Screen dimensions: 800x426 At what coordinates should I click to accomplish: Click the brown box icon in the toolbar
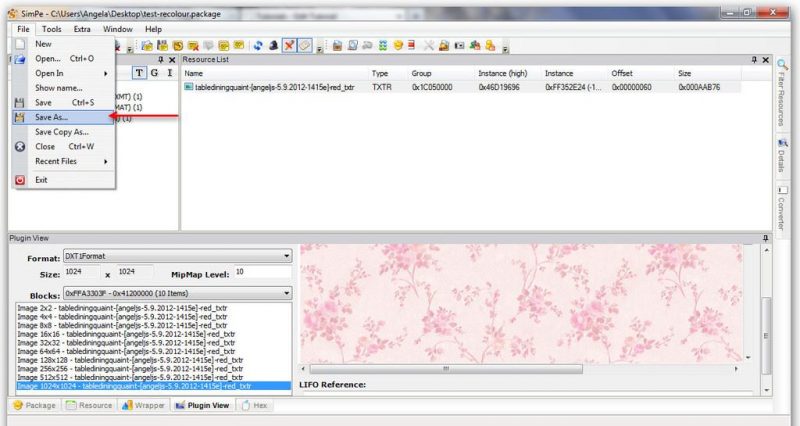pos(337,46)
